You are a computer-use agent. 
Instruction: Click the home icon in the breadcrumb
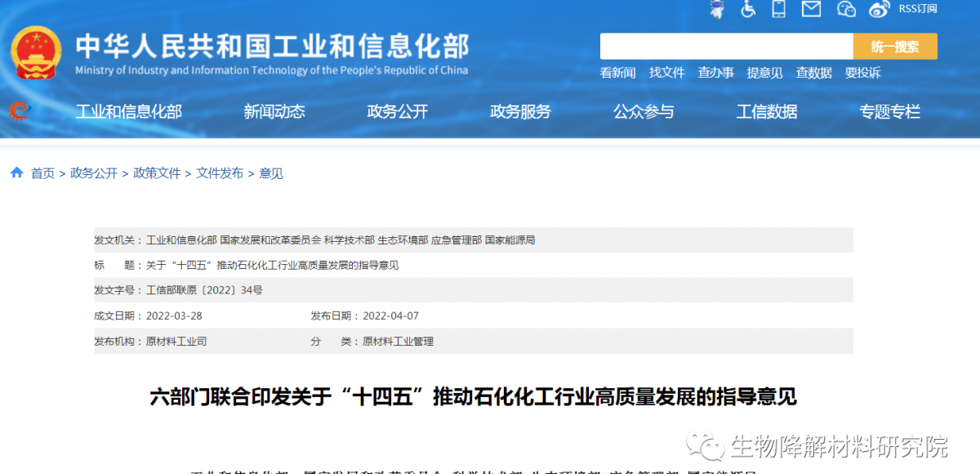[x=16, y=172]
